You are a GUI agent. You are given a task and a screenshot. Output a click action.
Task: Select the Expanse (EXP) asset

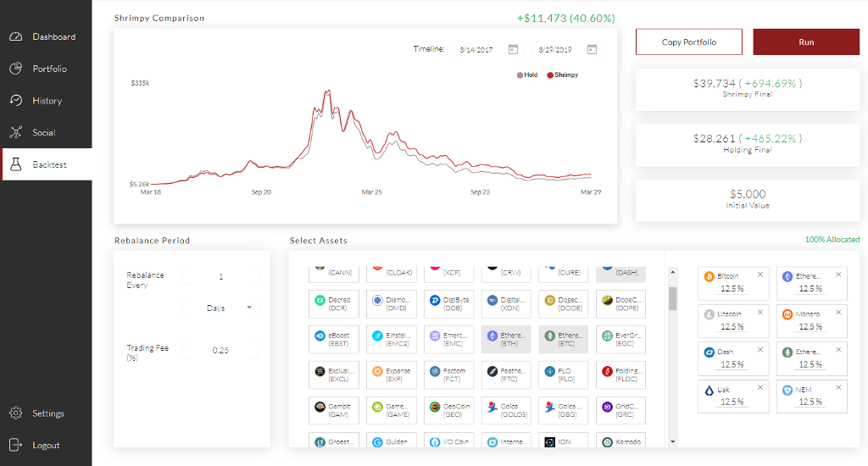pyautogui.click(x=392, y=374)
